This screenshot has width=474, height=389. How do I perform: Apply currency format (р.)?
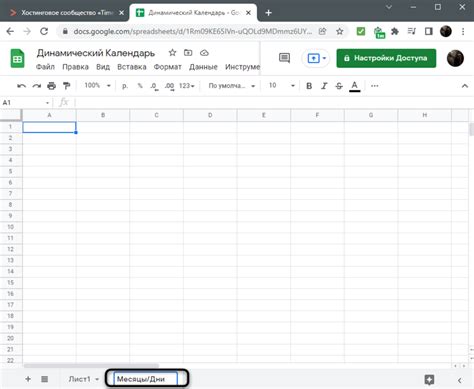coord(125,86)
